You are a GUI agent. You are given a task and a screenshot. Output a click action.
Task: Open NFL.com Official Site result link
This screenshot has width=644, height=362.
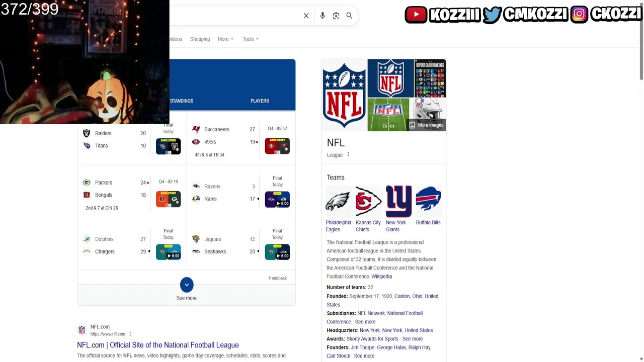pos(158,345)
